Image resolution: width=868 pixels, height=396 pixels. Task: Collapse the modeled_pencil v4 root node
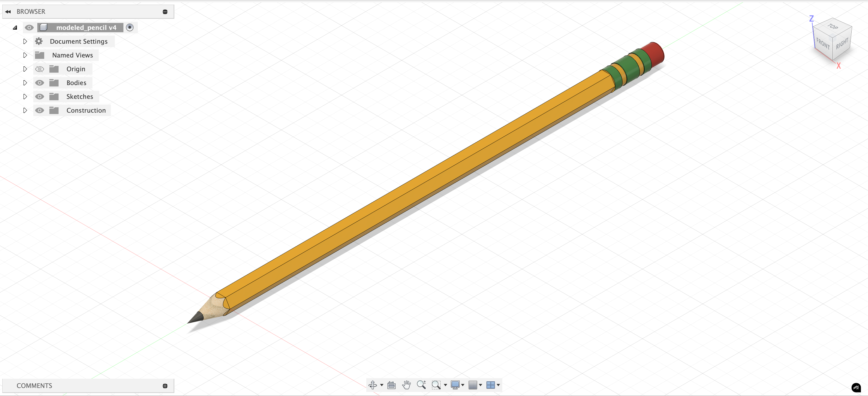[15, 28]
